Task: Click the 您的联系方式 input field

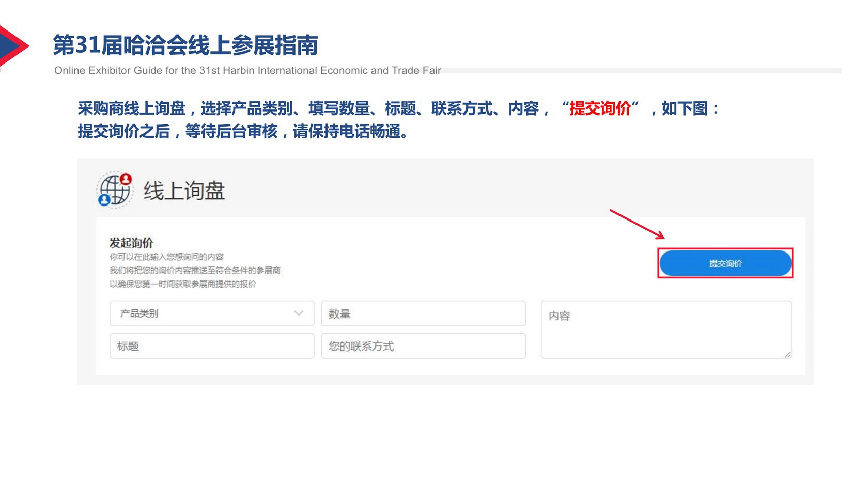Action: click(x=424, y=346)
